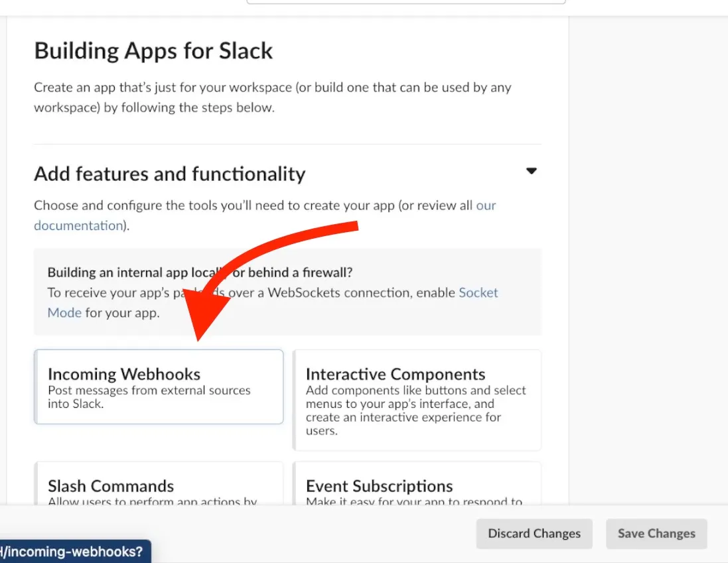The height and width of the screenshot is (563, 728).
Task: Collapse the Add features and functionality triangle
Action: (x=531, y=171)
